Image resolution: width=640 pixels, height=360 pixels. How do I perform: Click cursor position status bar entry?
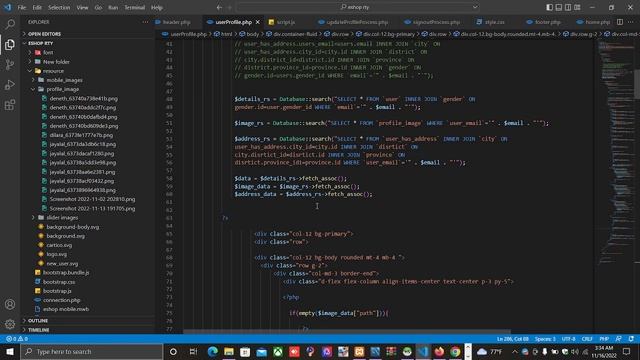click(513, 339)
